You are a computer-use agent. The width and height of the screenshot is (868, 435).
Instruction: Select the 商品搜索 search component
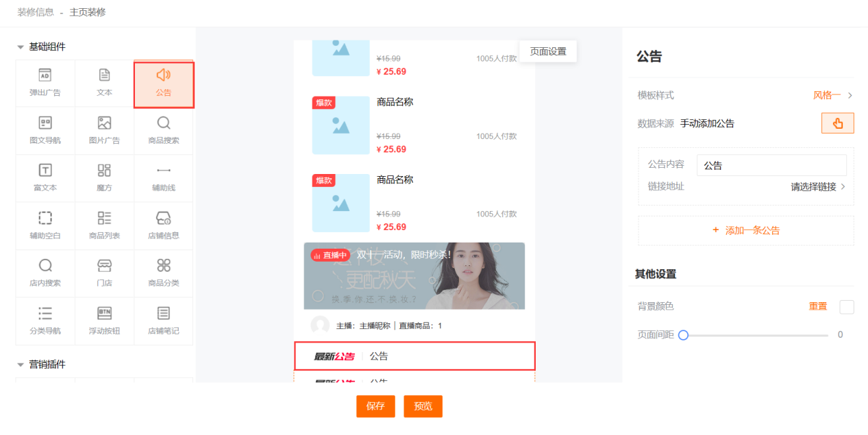coord(164,130)
